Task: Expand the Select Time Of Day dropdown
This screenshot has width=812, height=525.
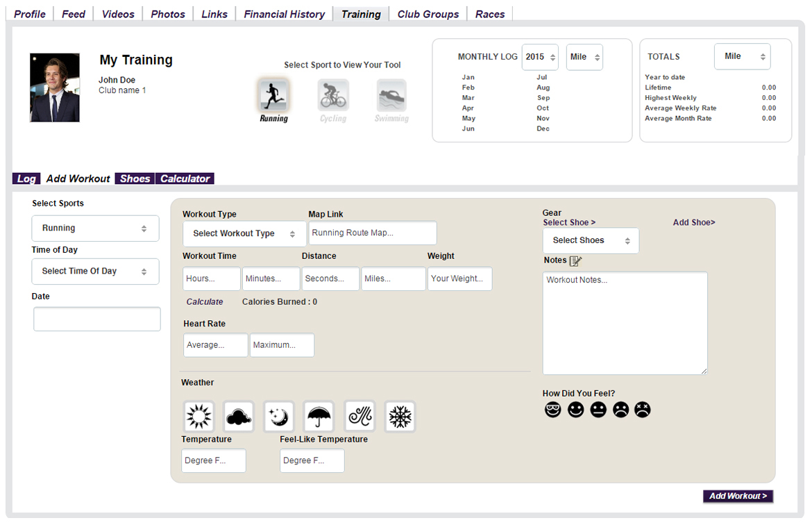Action: (x=95, y=272)
